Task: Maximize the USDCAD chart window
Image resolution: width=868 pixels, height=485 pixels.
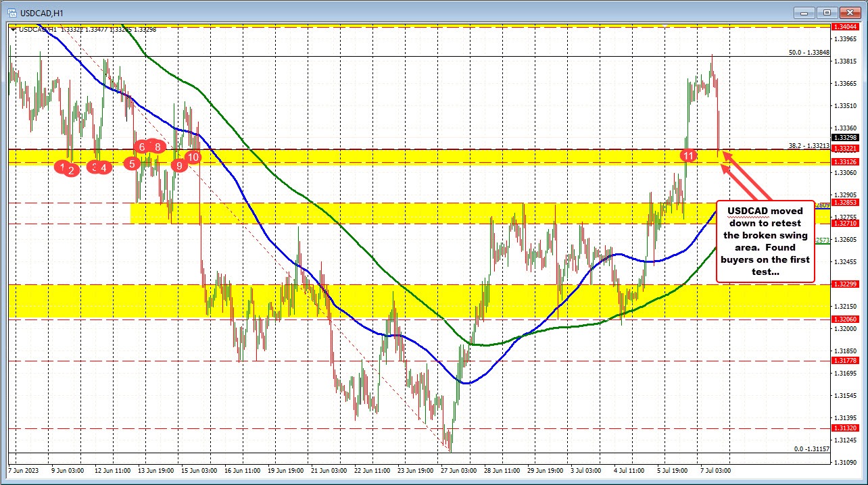Action: pos(825,12)
